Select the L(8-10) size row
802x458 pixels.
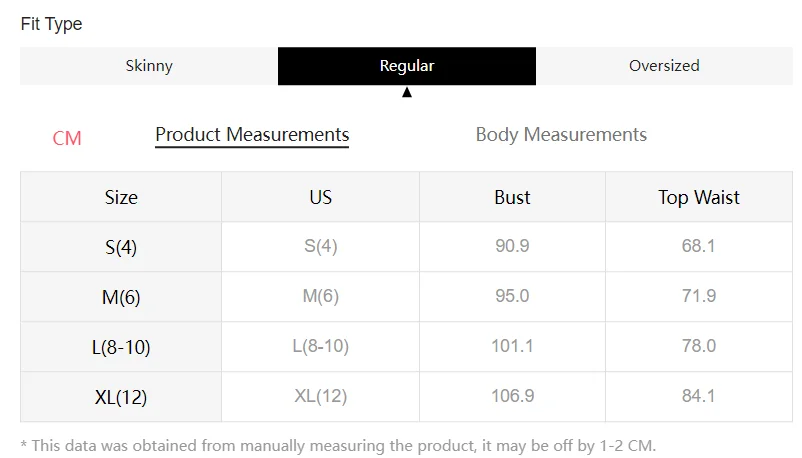tap(121, 347)
